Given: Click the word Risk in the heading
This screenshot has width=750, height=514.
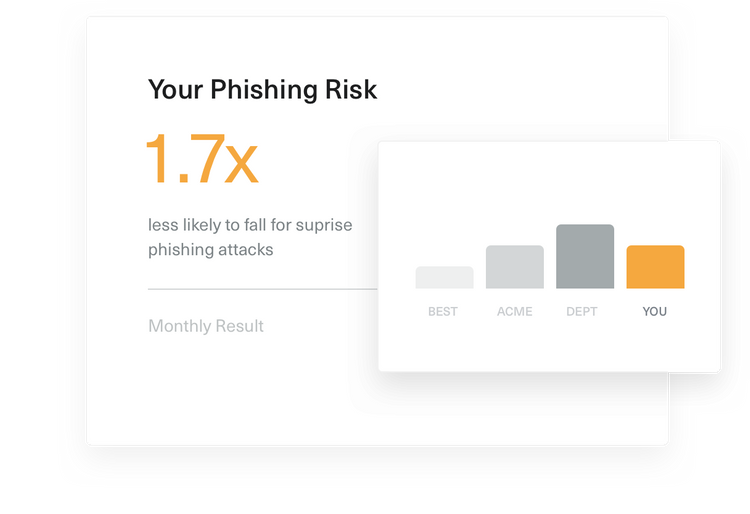Looking at the screenshot, I should pos(351,89).
